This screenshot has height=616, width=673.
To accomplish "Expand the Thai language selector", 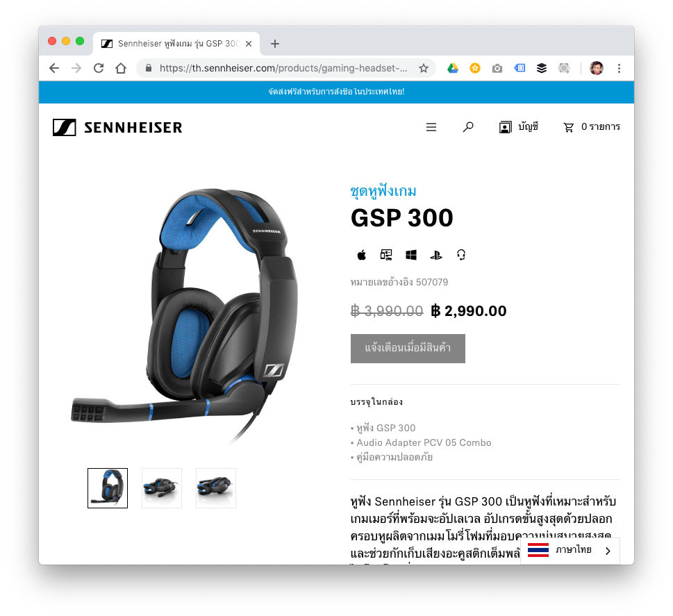I will [570, 550].
